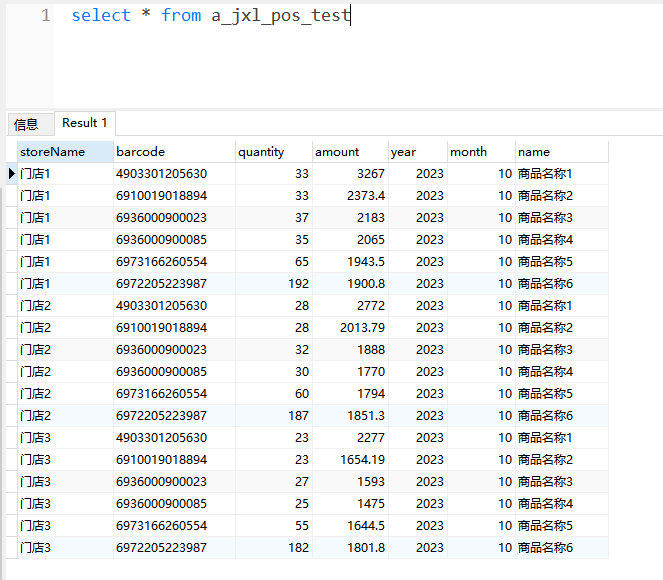The width and height of the screenshot is (663, 580).
Task: Select year 2023 in the 2065 row
Action: point(418,240)
